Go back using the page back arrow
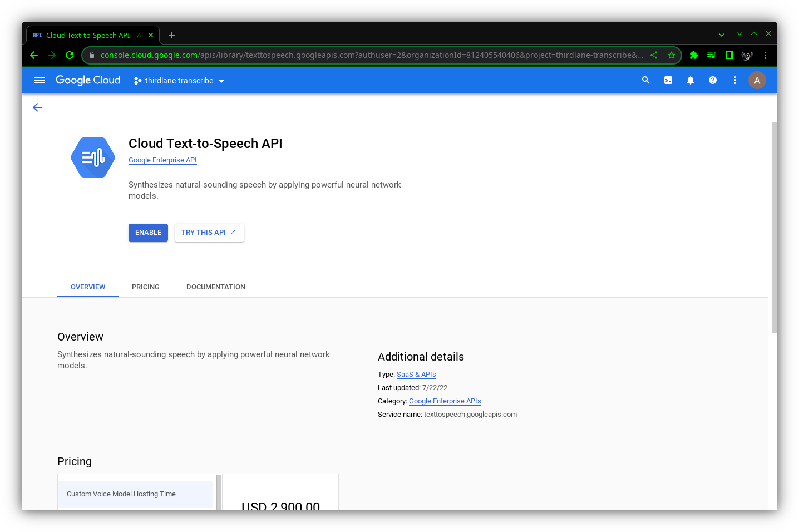 37,107
